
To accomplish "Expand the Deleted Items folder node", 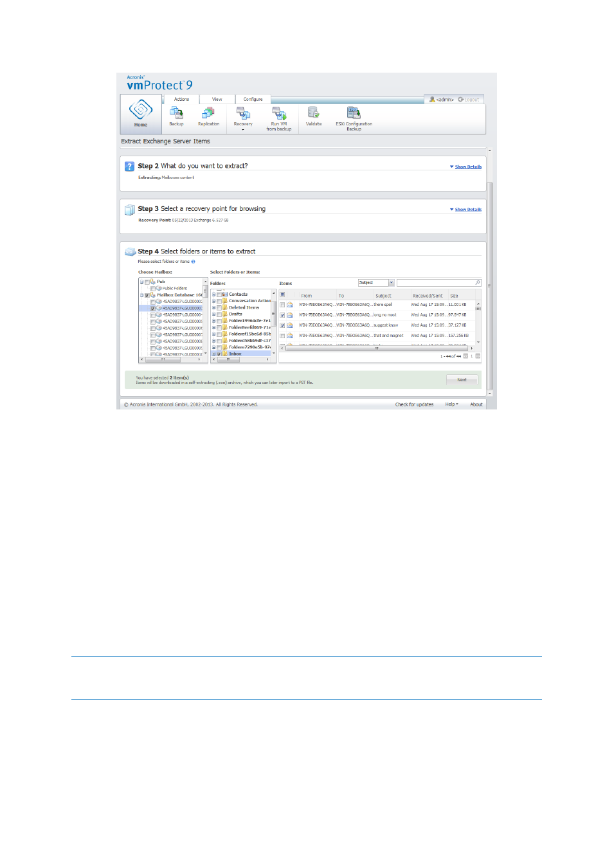I will (213, 307).
